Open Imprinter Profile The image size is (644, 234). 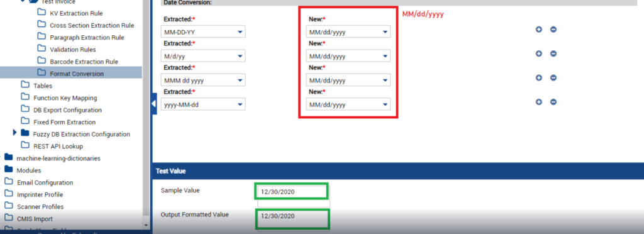point(40,194)
